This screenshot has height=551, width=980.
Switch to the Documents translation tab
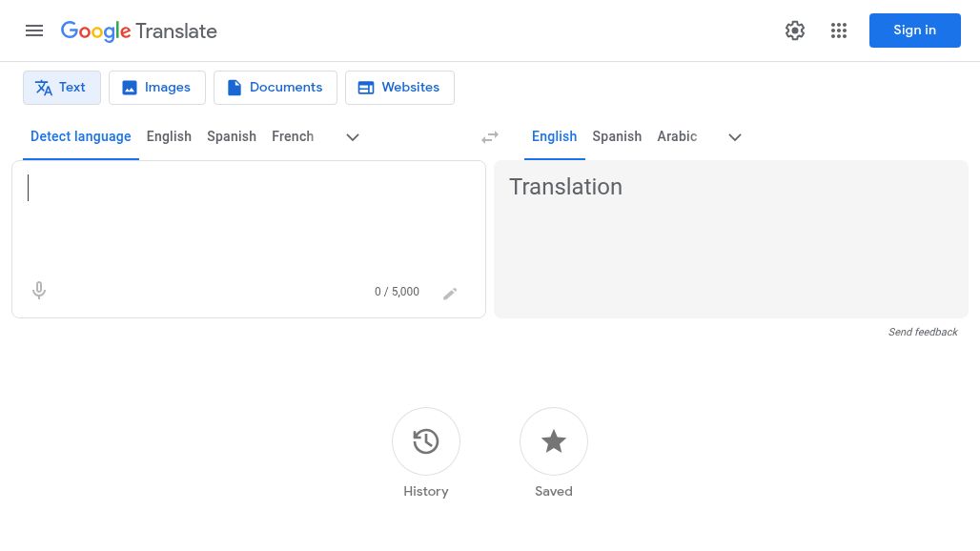pos(275,87)
